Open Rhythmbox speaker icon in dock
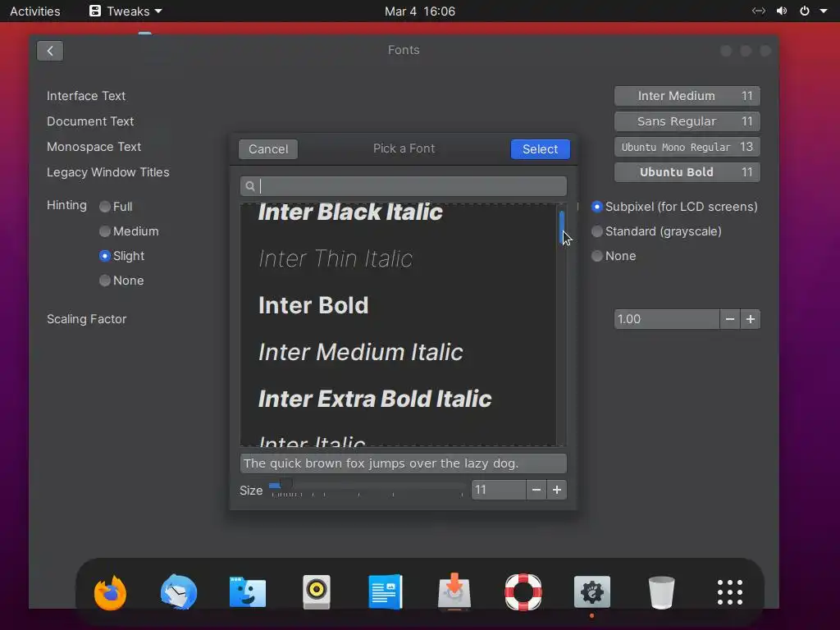The image size is (840, 630). coord(317,592)
